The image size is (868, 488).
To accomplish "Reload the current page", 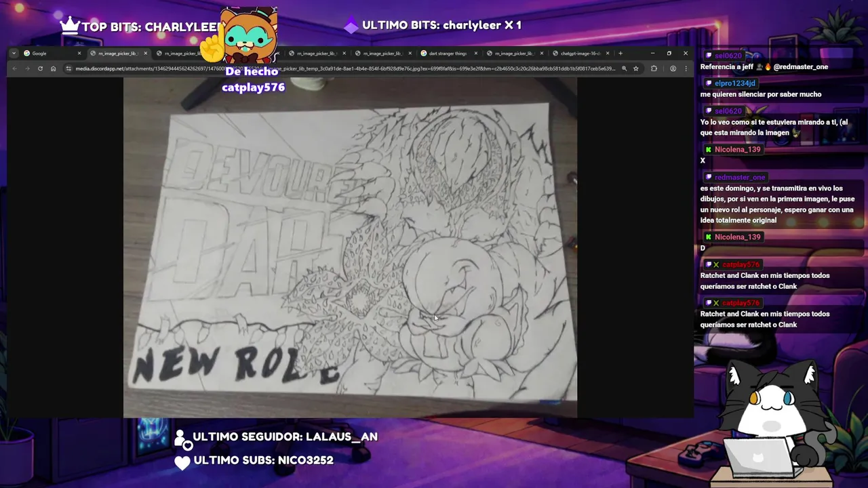I will (x=40, y=68).
